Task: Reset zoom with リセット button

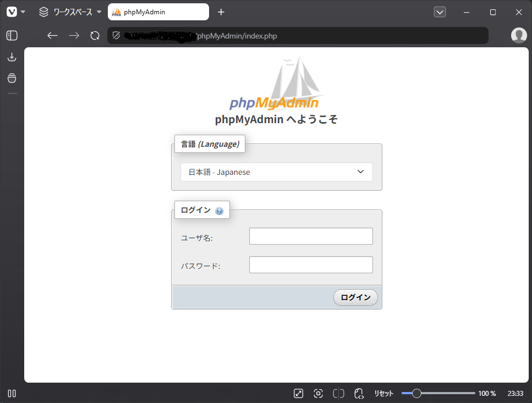Action: click(x=383, y=394)
